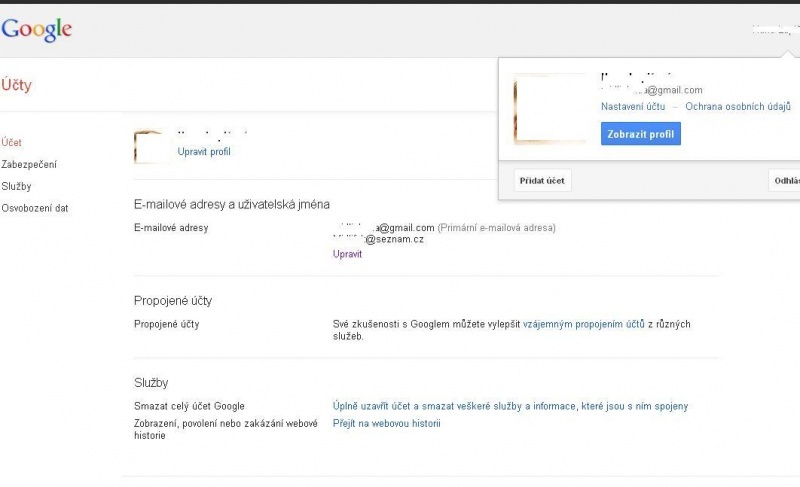800x487 pixels.
Task: Click the Upravit profil link
Action: tap(204, 152)
